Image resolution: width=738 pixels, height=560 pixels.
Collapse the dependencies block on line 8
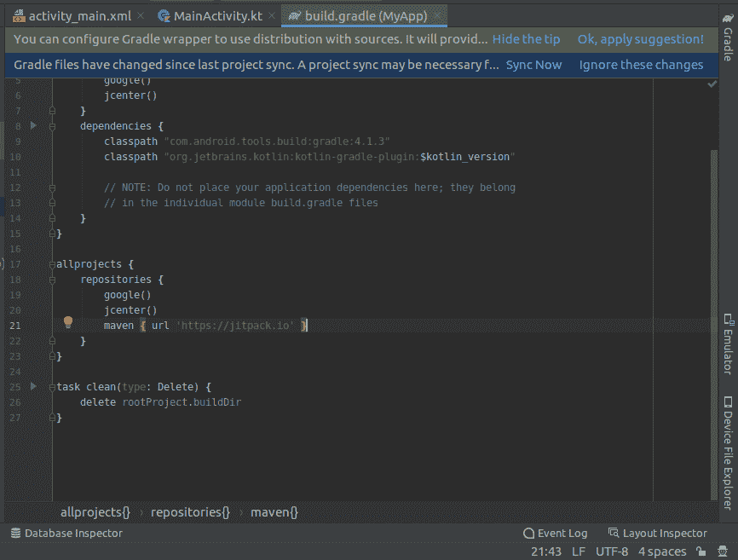click(x=52, y=126)
